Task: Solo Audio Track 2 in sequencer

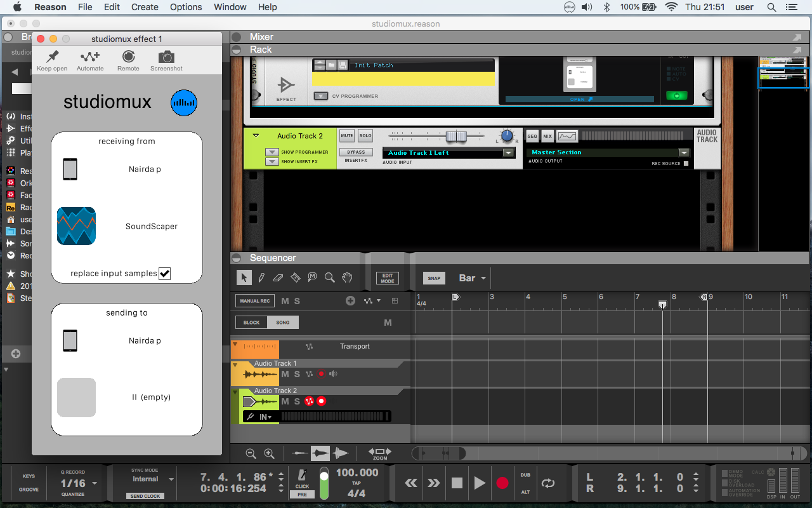Action: click(296, 401)
